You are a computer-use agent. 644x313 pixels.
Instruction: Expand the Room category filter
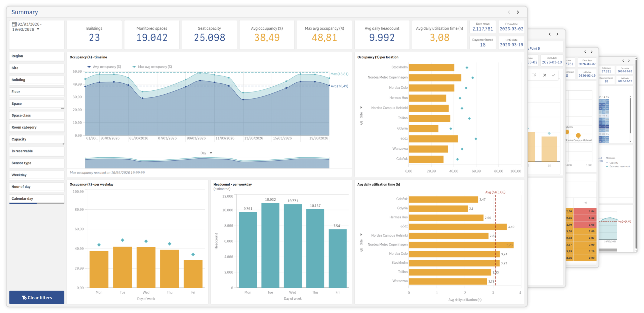[36, 127]
